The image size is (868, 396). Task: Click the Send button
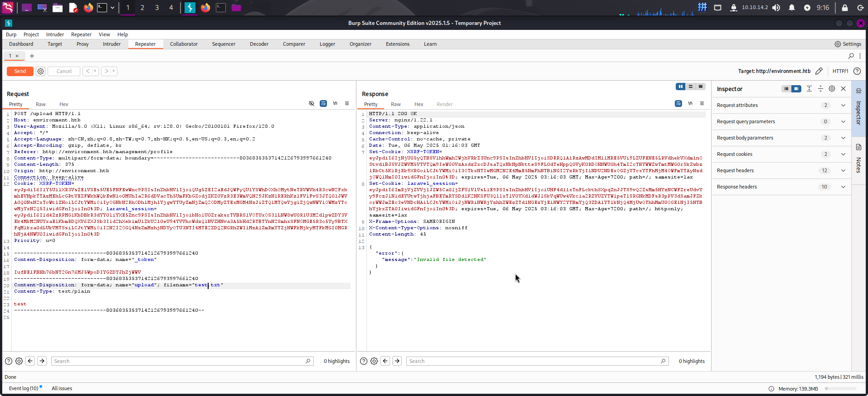coord(20,71)
